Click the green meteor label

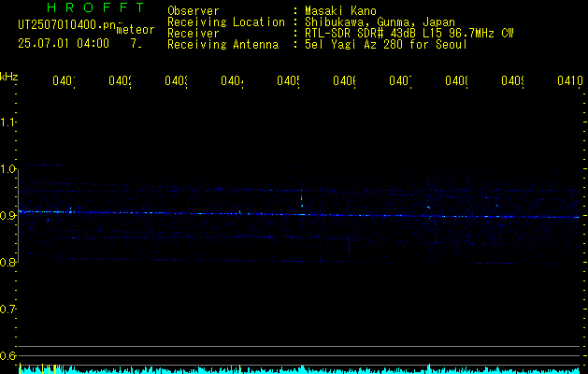click(136, 30)
